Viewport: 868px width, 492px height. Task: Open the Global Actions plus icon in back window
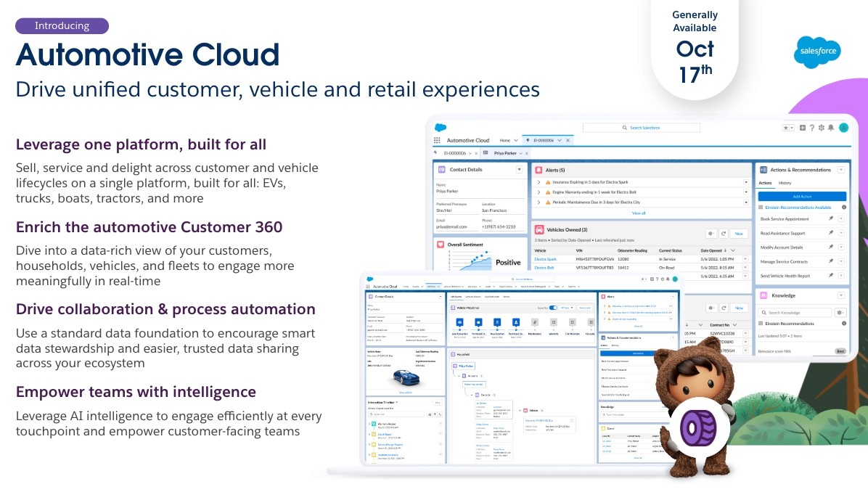802,128
